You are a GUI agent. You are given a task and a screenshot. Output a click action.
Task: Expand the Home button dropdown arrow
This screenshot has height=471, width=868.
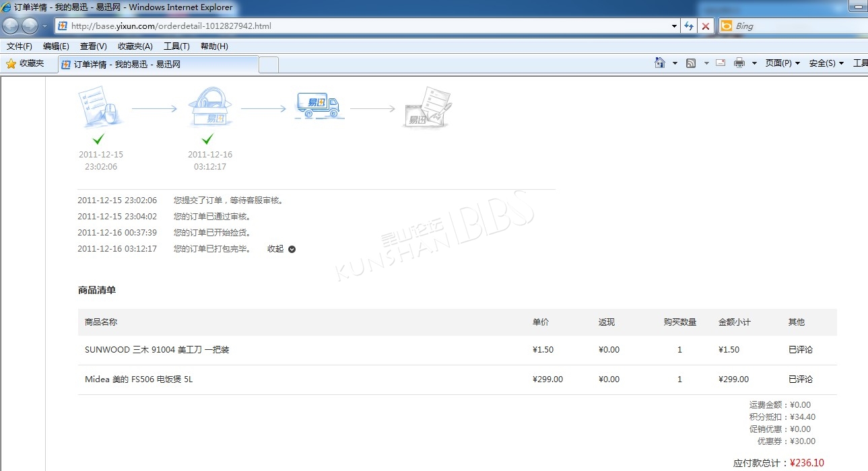point(675,63)
